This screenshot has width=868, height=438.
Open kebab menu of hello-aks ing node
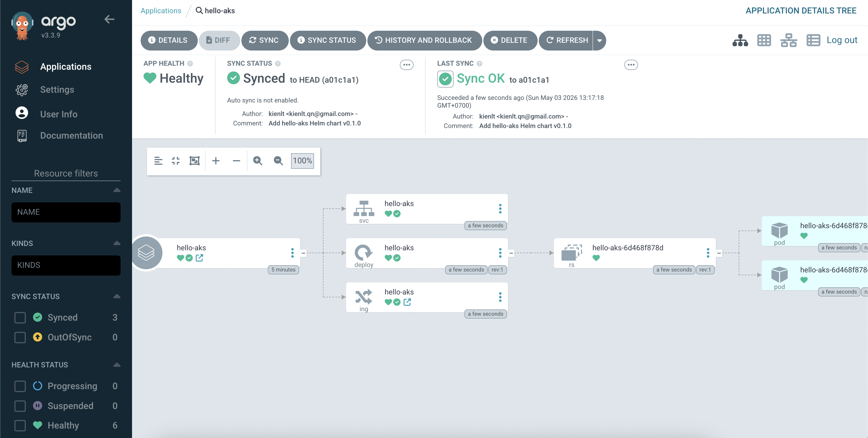(500, 297)
